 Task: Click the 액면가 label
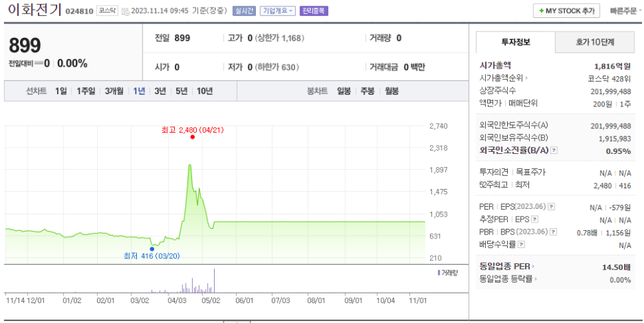491,103
